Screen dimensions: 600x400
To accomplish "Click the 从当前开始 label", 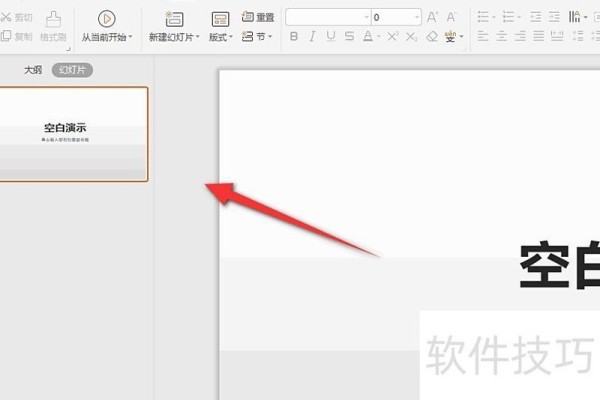I will [x=104, y=37].
